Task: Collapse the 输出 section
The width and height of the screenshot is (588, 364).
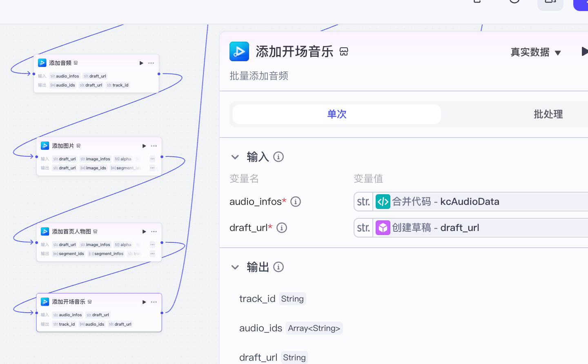Action: (x=235, y=267)
